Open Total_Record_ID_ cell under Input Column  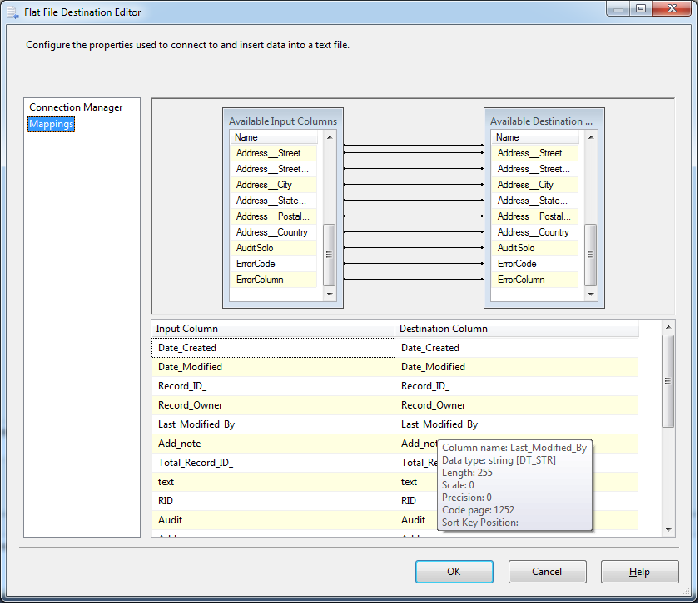coord(274,464)
